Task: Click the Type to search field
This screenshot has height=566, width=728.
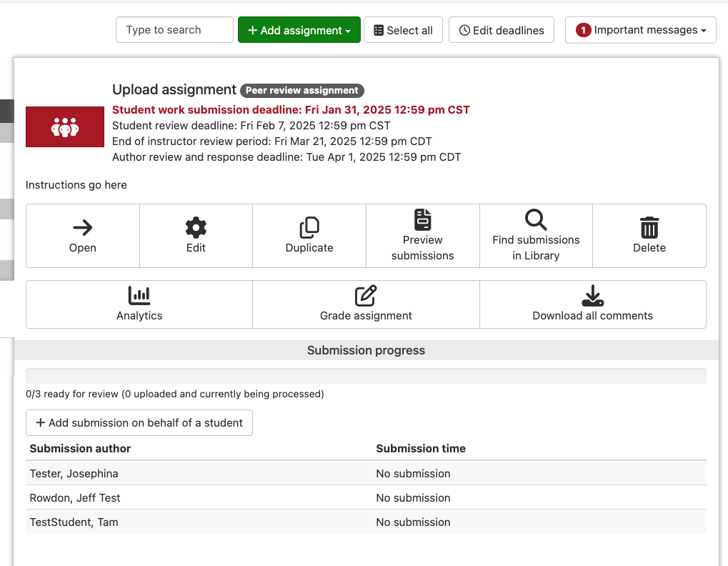Action: [174, 30]
